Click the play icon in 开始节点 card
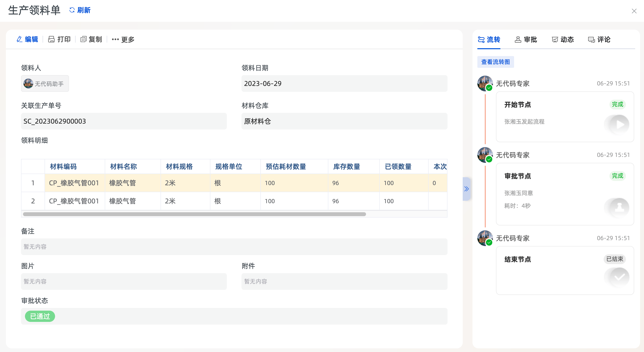This screenshot has height=352, width=644. (620, 124)
